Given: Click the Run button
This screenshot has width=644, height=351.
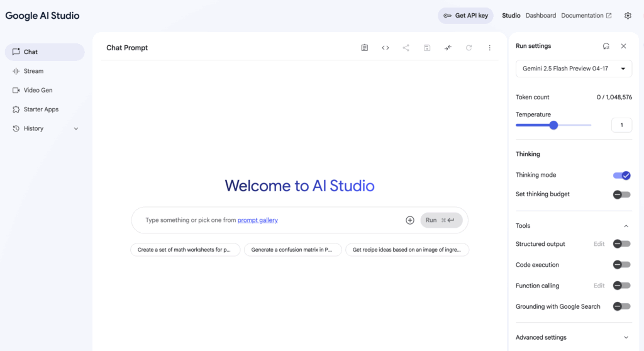Looking at the screenshot, I should [441, 220].
